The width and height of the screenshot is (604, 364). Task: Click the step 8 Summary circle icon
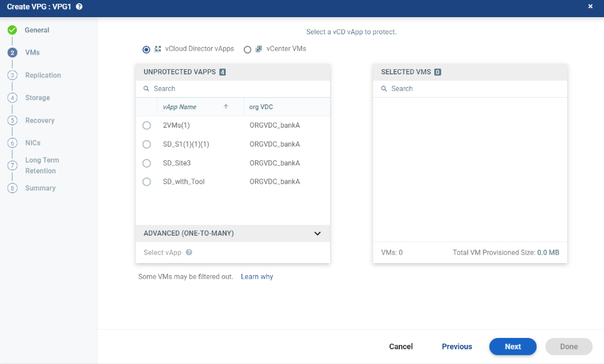pyautogui.click(x=12, y=188)
